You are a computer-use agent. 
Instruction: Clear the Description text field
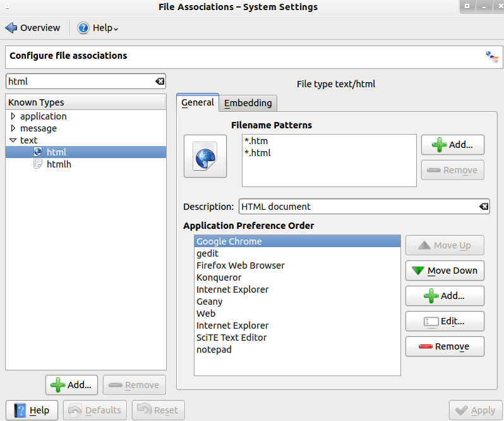tap(484, 207)
